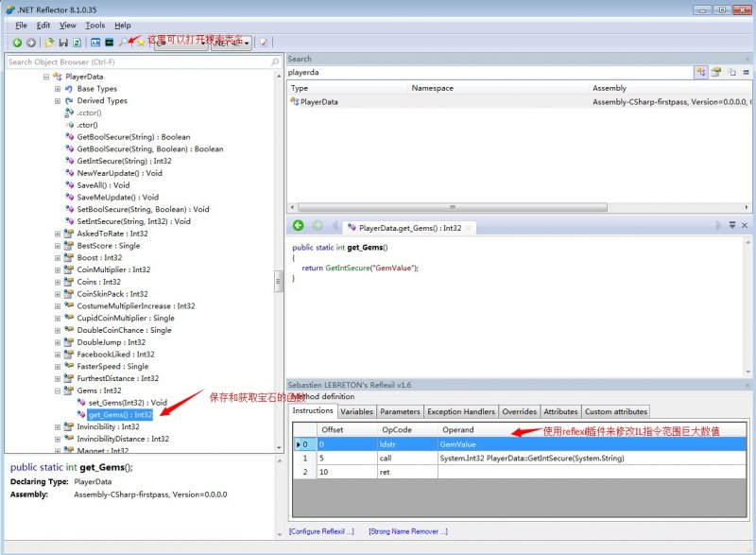This screenshot has height=555, width=756.
Task: Collapse the Gems property node
Action: pos(58,390)
